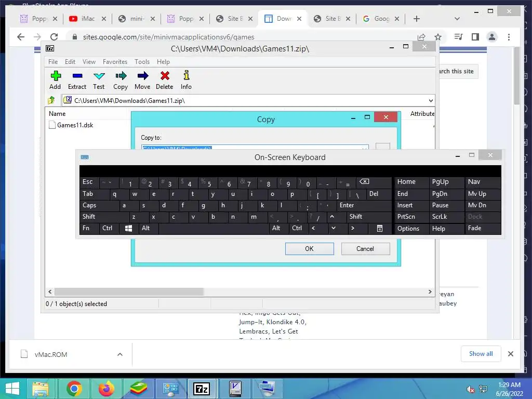Click the Tab key on keyboard
The height and width of the screenshot is (399, 532).
point(95,194)
